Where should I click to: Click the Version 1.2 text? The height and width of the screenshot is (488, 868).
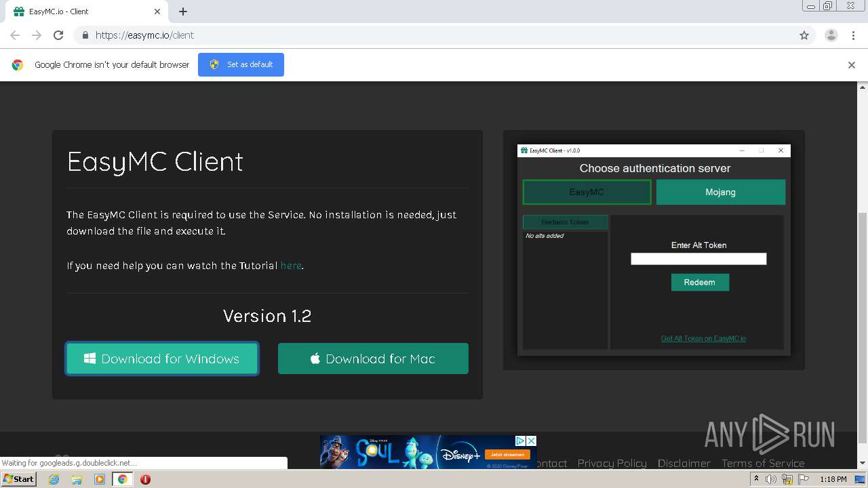[267, 316]
